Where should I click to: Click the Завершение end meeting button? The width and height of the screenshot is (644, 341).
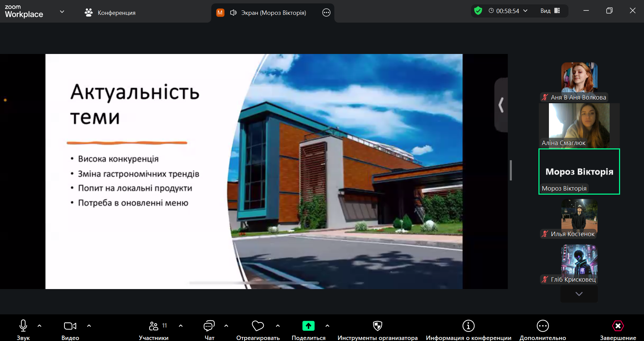(x=618, y=326)
